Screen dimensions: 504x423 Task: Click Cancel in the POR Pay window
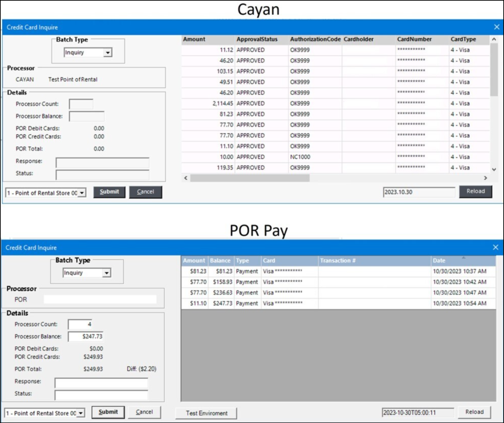point(144,412)
